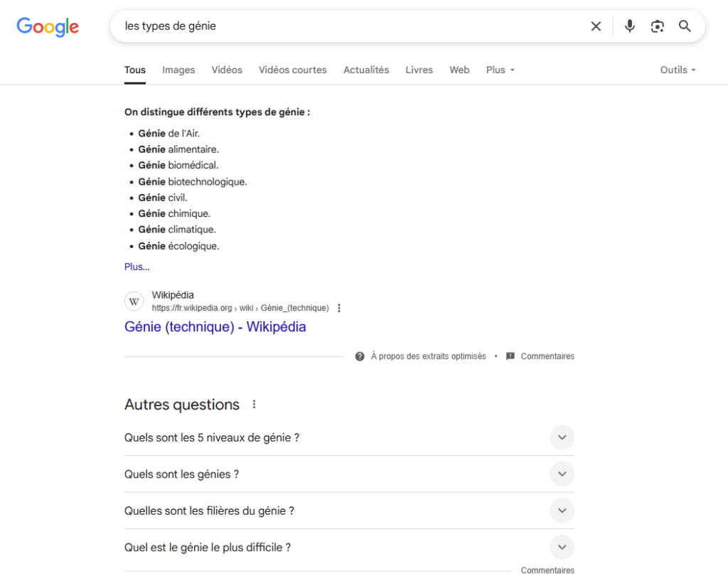The image size is (728, 583).
Task: Start voice search with the microphone icon
Action: coord(630,26)
